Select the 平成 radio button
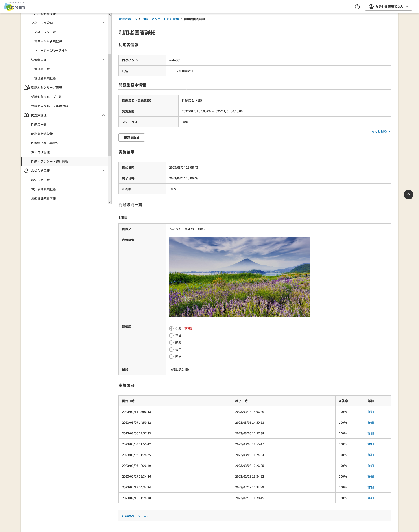This screenshot has height=532, width=419. pos(171,335)
